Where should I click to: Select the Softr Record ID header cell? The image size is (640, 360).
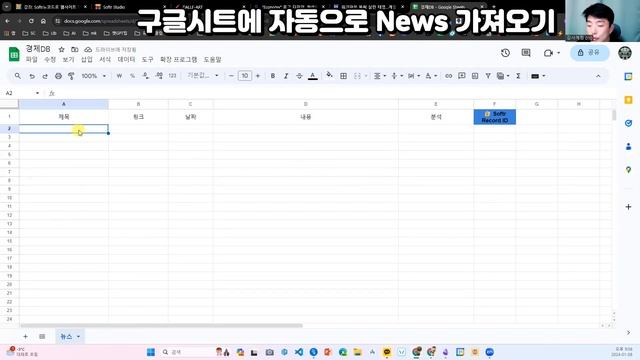(x=494, y=117)
